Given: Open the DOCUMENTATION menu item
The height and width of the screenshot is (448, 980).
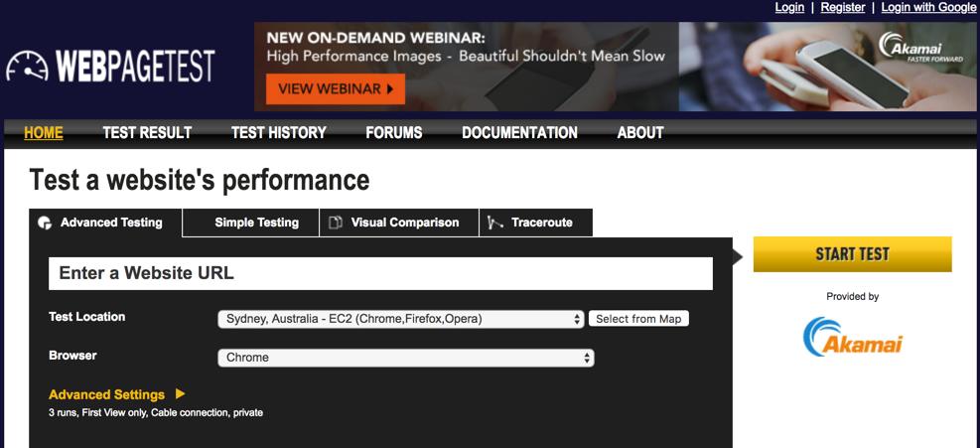Looking at the screenshot, I should (x=519, y=133).
